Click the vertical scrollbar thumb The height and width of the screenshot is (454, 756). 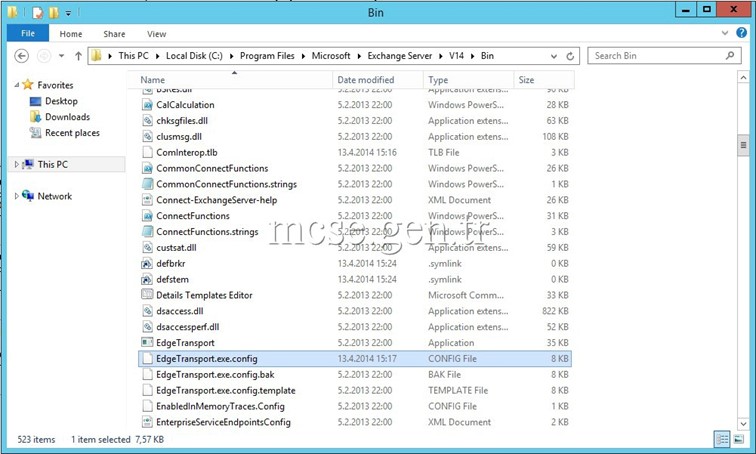(743, 146)
